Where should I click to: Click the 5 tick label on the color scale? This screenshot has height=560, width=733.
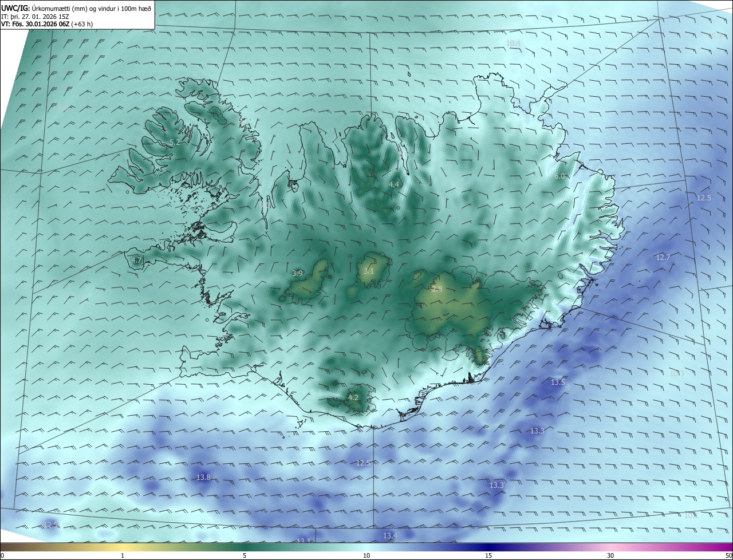pyautogui.click(x=245, y=555)
